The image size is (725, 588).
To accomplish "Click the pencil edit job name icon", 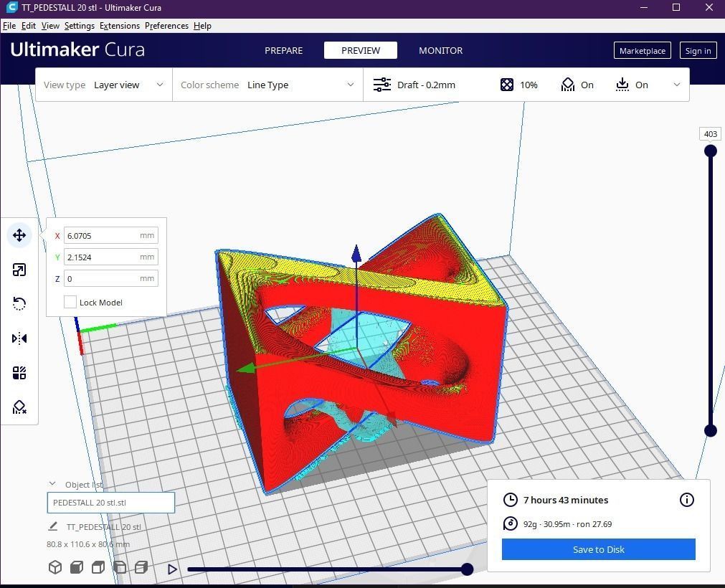I will tap(53, 526).
